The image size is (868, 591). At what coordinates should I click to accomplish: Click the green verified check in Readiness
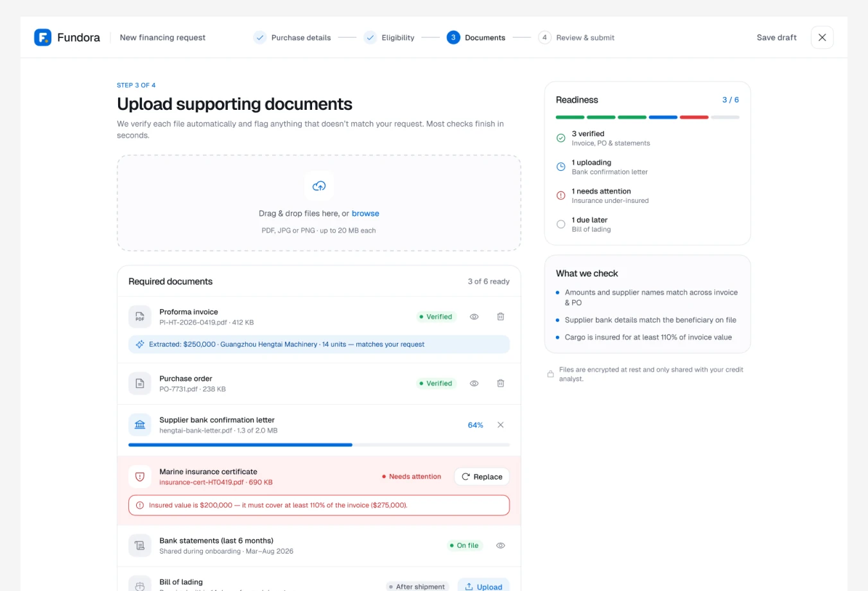click(x=561, y=138)
